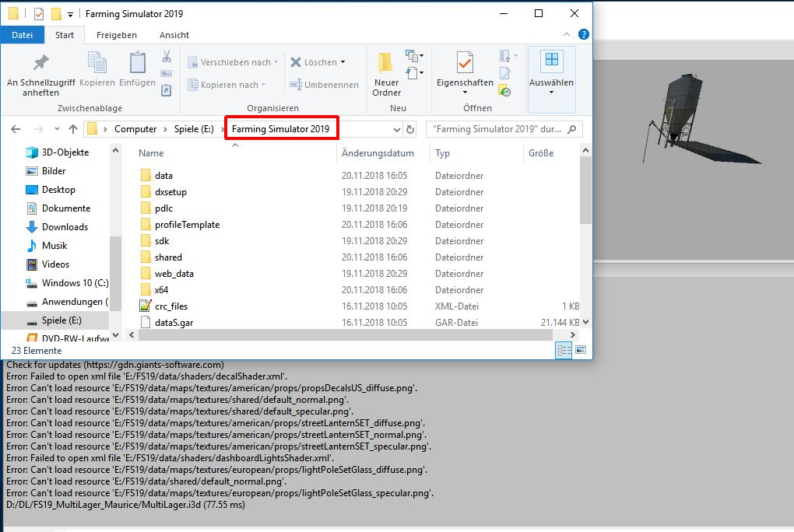Select the web_data folder
This screenshot has height=532, width=794.
(174, 274)
